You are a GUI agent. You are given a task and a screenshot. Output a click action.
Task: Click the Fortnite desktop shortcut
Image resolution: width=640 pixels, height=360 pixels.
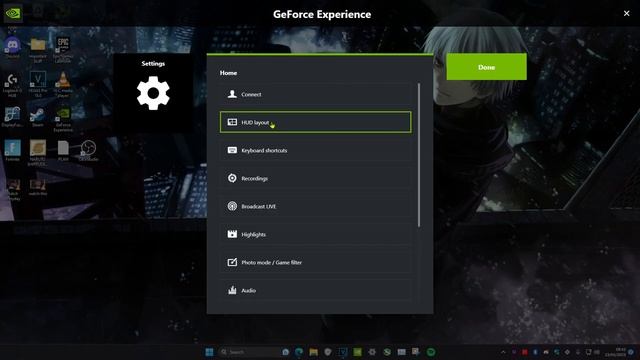[x=12, y=150]
